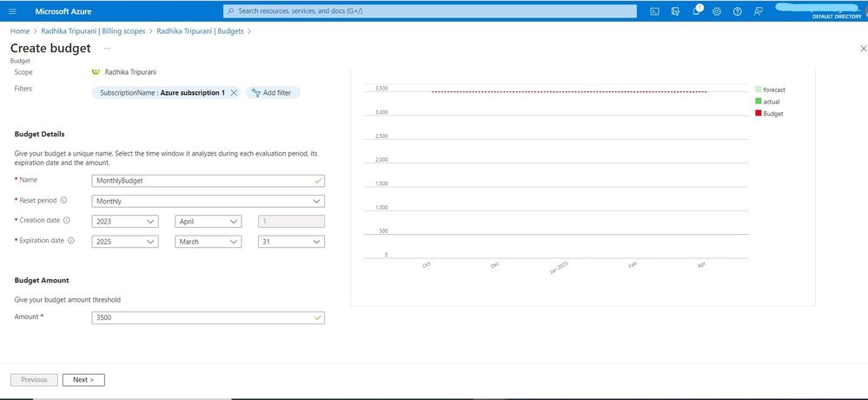Open Radhika Tripurani | Billing scopes breadcrumb
This screenshot has width=868, height=400.
93,31
